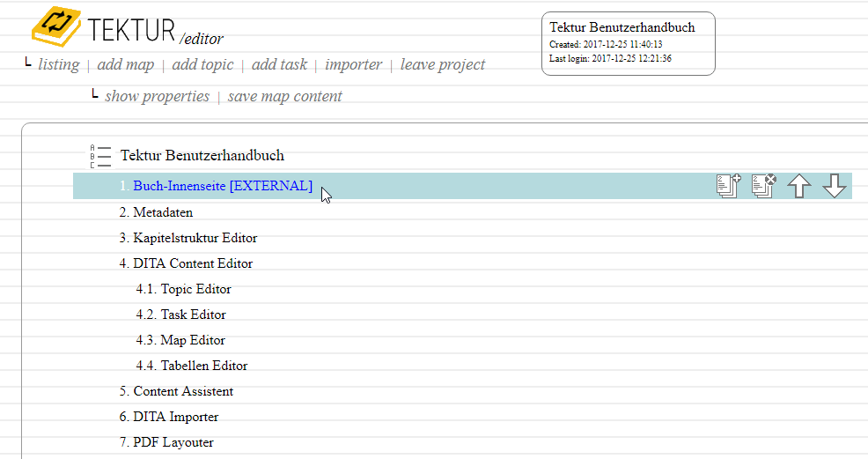868x459 pixels.
Task: Open the listing menu item
Action: click(58, 64)
